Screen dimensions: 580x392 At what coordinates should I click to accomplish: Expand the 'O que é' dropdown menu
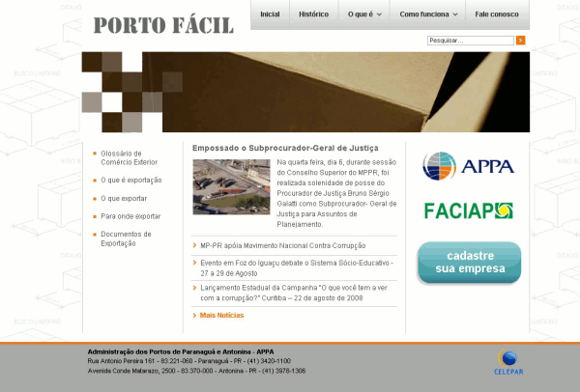tap(364, 14)
